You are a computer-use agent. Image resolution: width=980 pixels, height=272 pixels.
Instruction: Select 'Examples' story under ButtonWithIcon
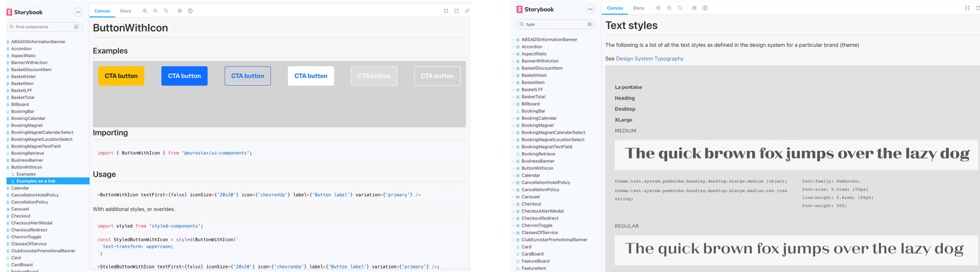(x=26, y=174)
